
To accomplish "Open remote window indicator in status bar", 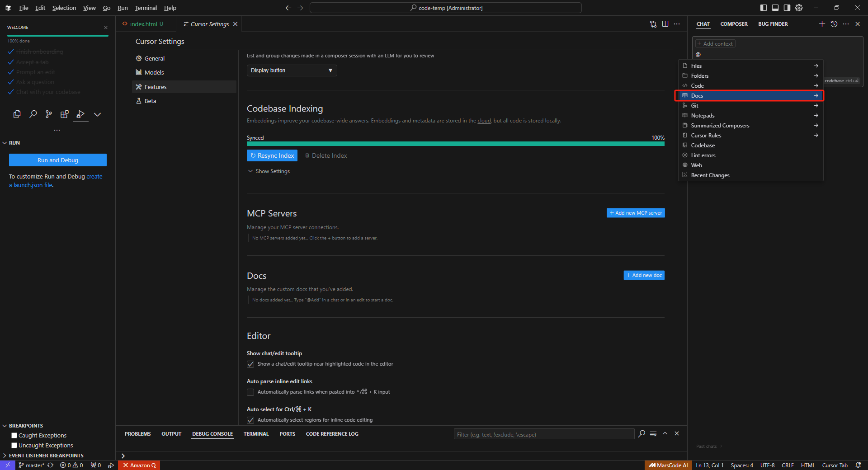I will pyautogui.click(x=8, y=465).
